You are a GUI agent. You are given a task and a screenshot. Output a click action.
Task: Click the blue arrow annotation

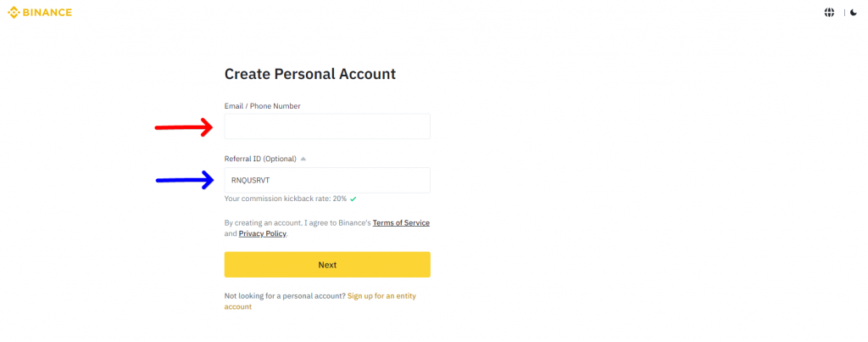[183, 179]
